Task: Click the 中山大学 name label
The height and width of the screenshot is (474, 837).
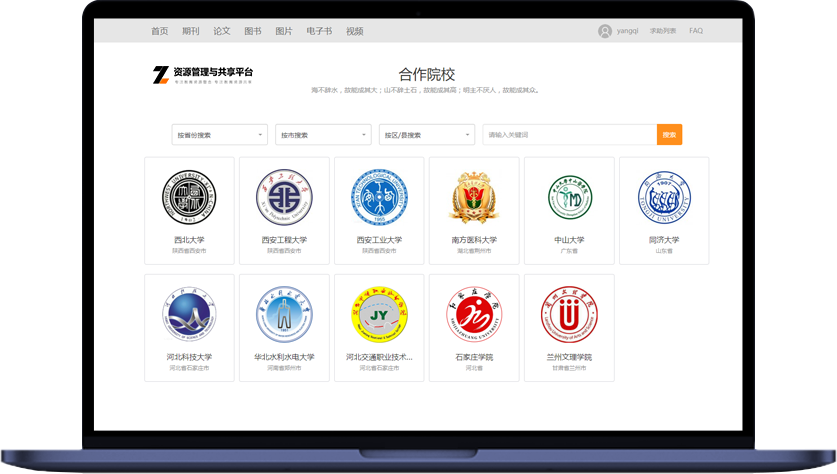Action: 569,240
